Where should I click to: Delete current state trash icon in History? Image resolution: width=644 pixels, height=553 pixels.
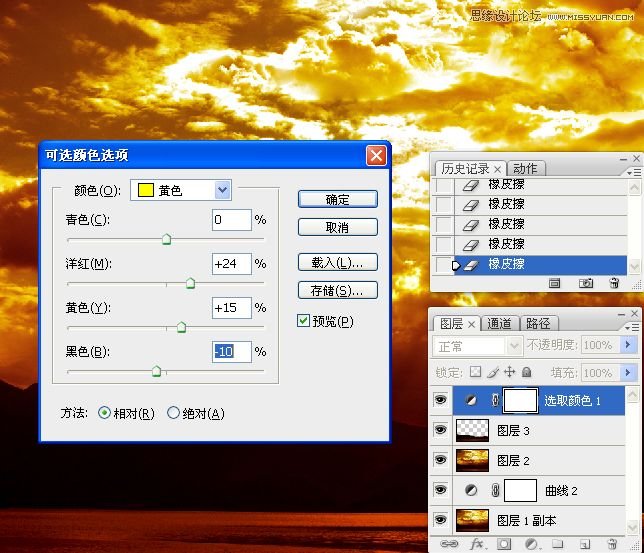coord(614,283)
